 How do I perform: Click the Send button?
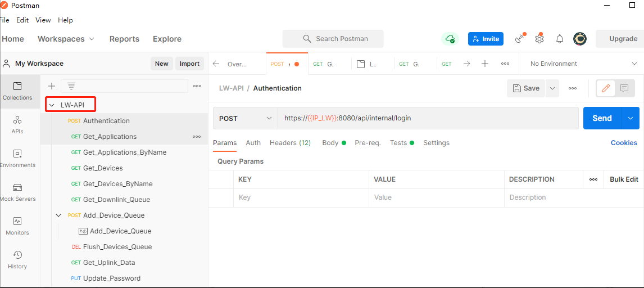click(x=602, y=118)
